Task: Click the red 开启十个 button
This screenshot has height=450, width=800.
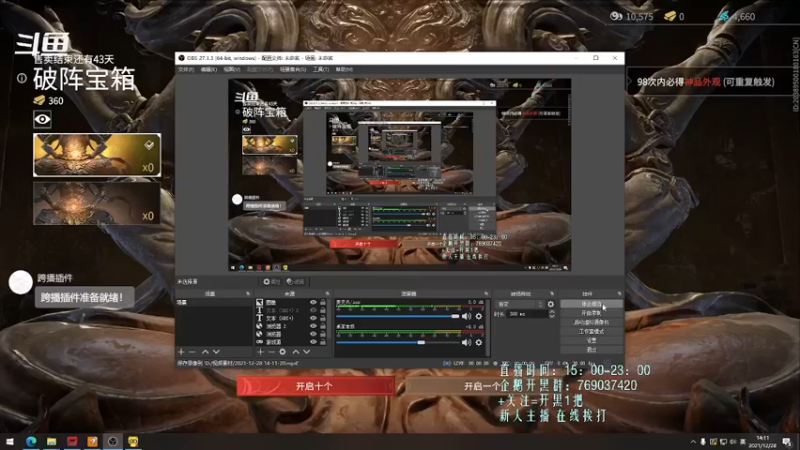Action: tap(315, 386)
